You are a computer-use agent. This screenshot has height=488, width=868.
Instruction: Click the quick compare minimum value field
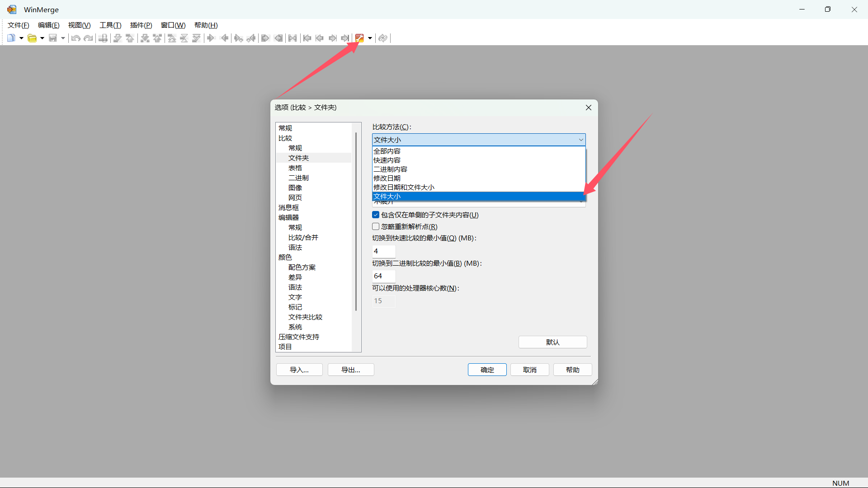coord(384,251)
